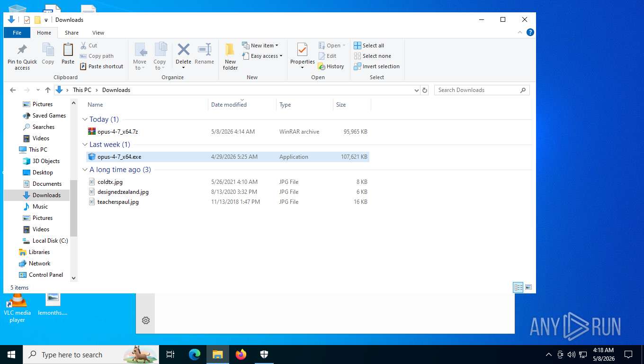Switch to the Share ribbon tab
Viewport: 644px width, 364px height.
pyautogui.click(x=72, y=33)
